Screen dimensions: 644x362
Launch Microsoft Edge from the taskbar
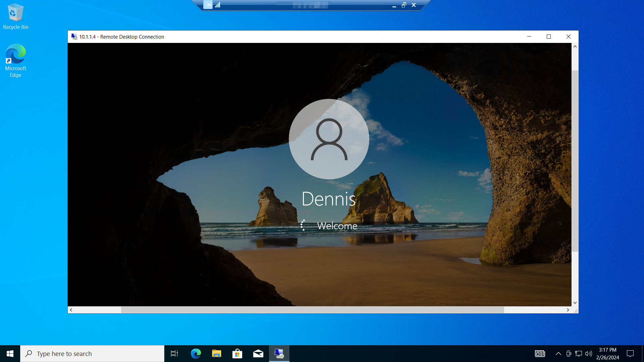click(x=196, y=354)
